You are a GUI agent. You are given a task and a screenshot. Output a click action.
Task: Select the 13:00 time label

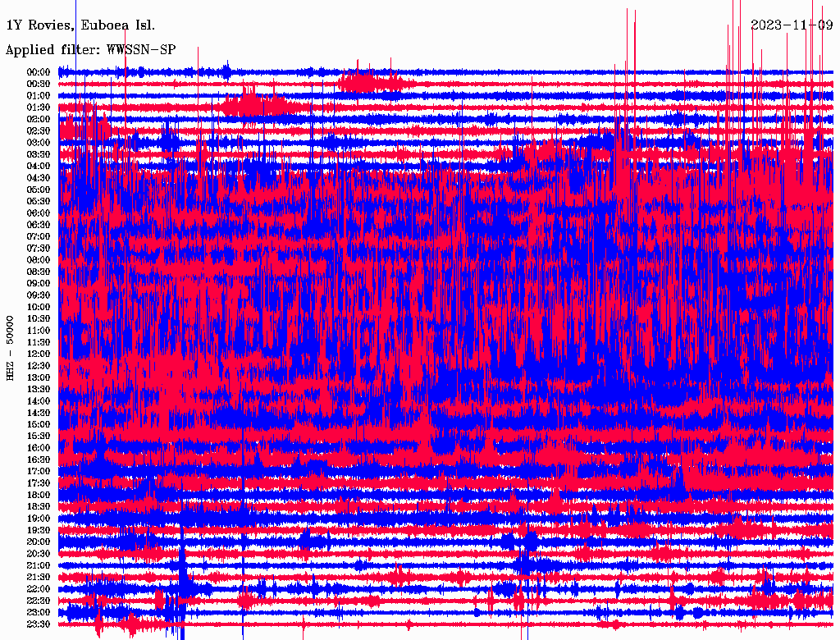[x=39, y=377]
